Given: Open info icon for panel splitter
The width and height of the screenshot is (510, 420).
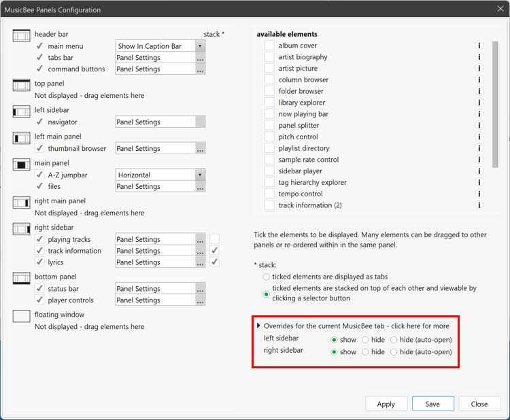Looking at the screenshot, I should [x=479, y=125].
